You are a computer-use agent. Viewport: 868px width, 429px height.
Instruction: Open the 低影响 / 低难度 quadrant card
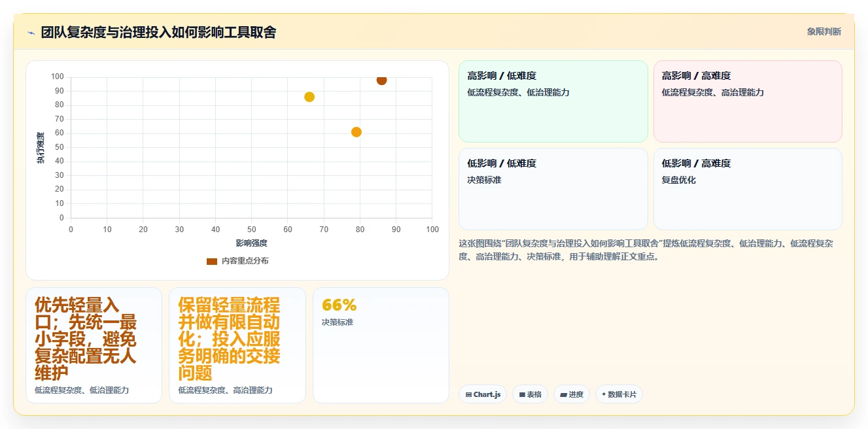[553, 189]
